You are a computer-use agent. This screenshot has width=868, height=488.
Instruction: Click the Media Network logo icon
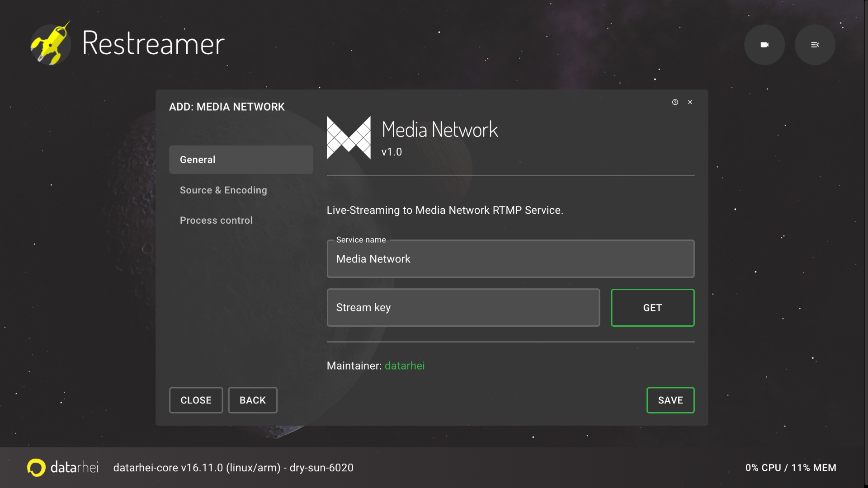(349, 138)
